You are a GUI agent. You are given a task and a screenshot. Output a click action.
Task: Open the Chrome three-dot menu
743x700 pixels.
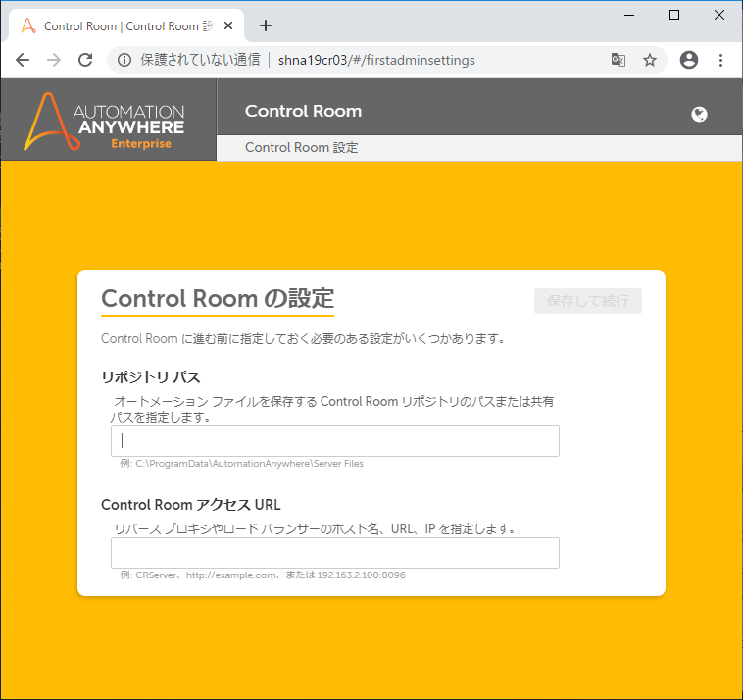point(720,60)
